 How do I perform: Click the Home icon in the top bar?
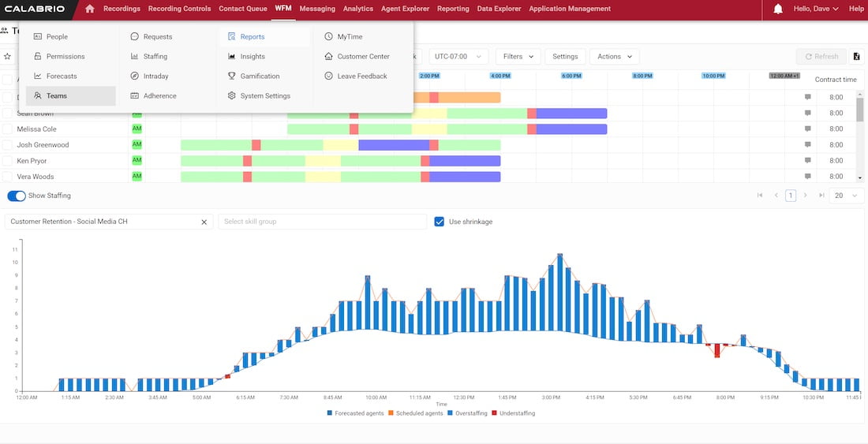89,9
